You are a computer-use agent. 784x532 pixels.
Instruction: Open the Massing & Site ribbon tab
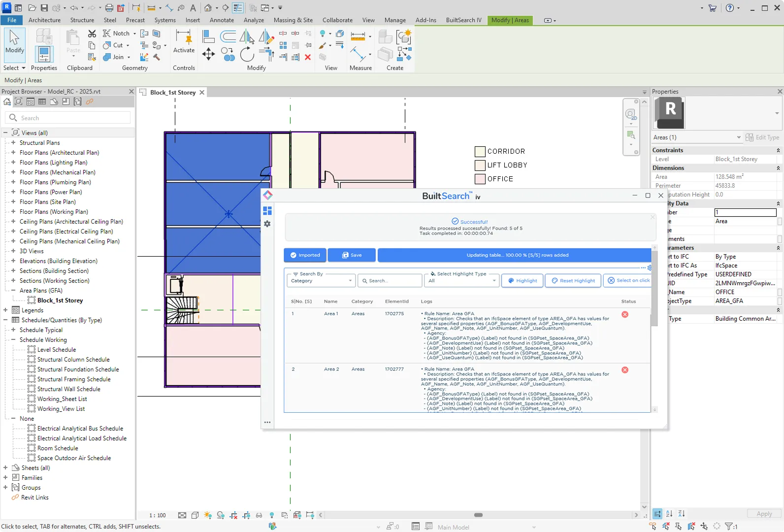click(x=293, y=20)
